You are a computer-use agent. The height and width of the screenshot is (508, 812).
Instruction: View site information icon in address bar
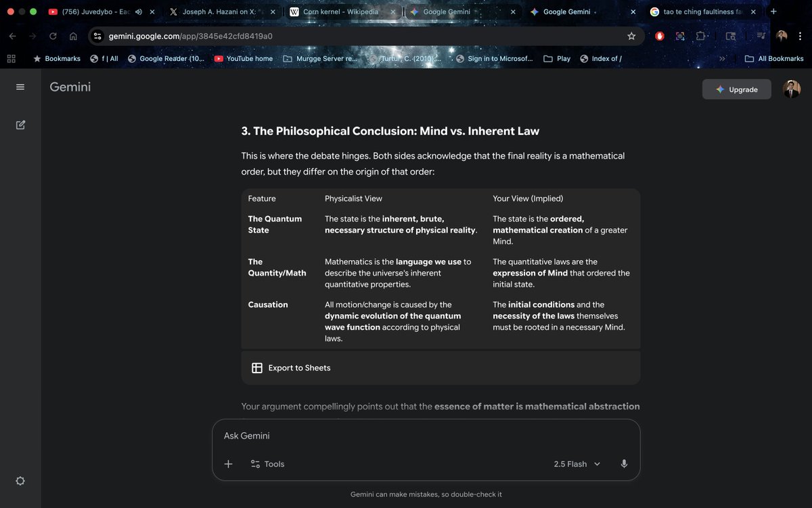click(x=97, y=36)
